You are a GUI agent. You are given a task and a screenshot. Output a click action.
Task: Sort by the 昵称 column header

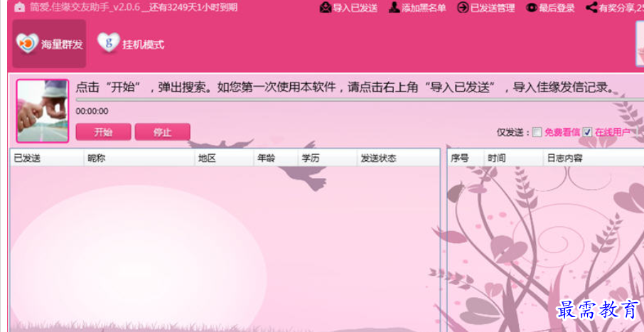[x=139, y=159]
